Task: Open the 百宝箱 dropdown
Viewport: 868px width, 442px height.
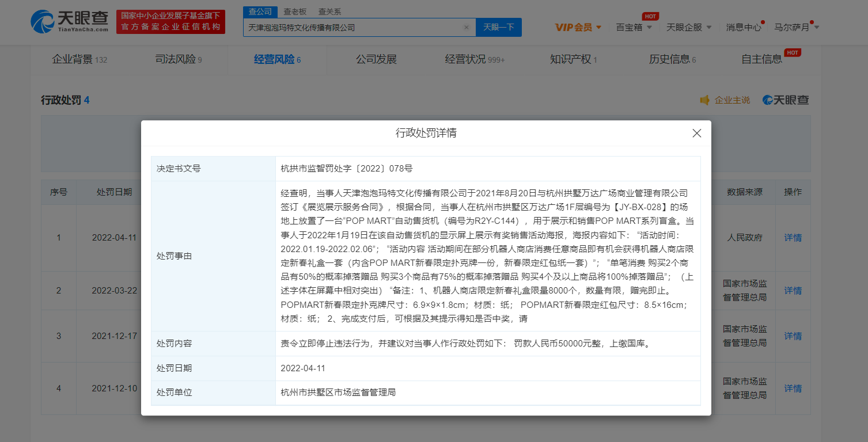Action: (634, 27)
